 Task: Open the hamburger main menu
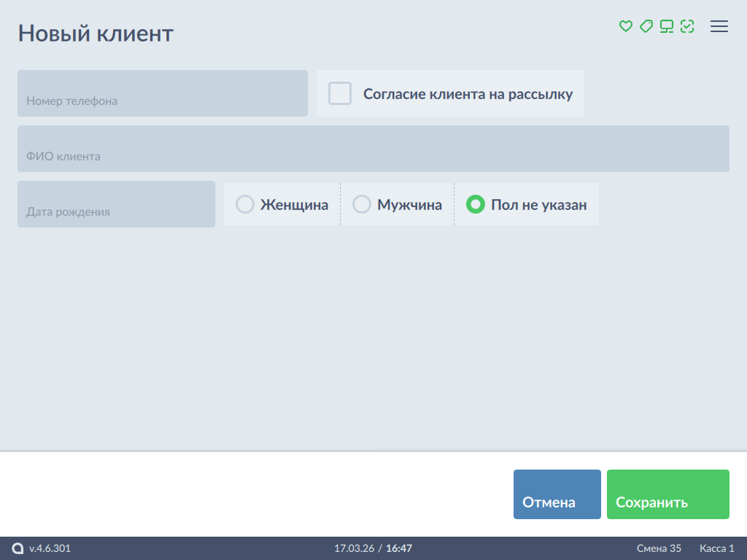(719, 26)
